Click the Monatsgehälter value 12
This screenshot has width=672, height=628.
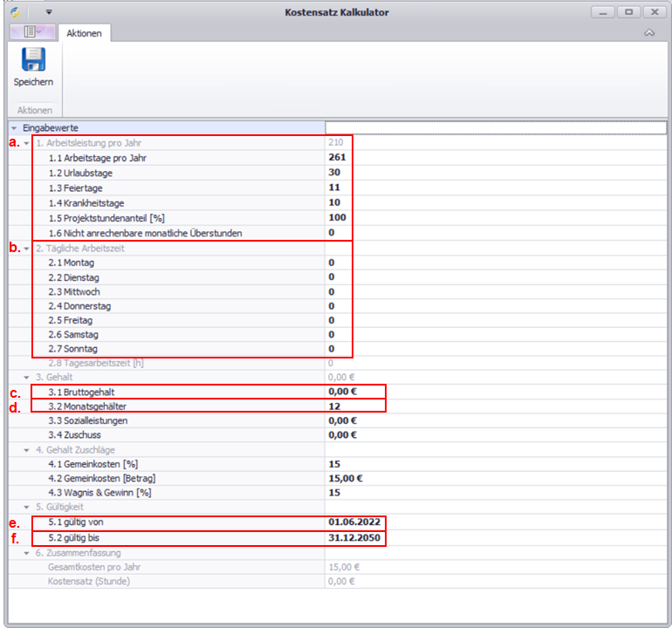pos(353,406)
